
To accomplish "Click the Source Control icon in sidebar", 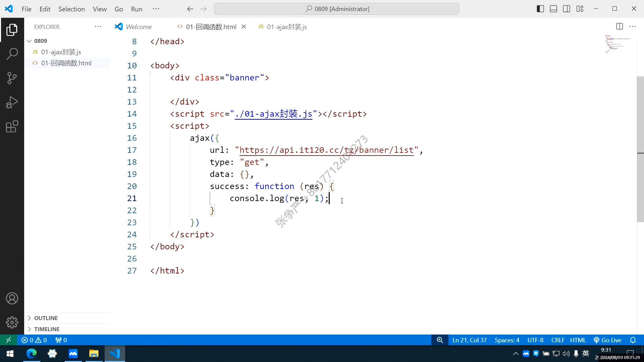I will click(x=12, y=78).
